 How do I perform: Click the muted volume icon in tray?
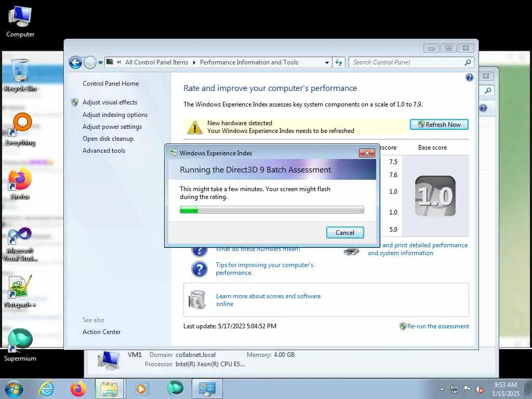coord(480,389)
